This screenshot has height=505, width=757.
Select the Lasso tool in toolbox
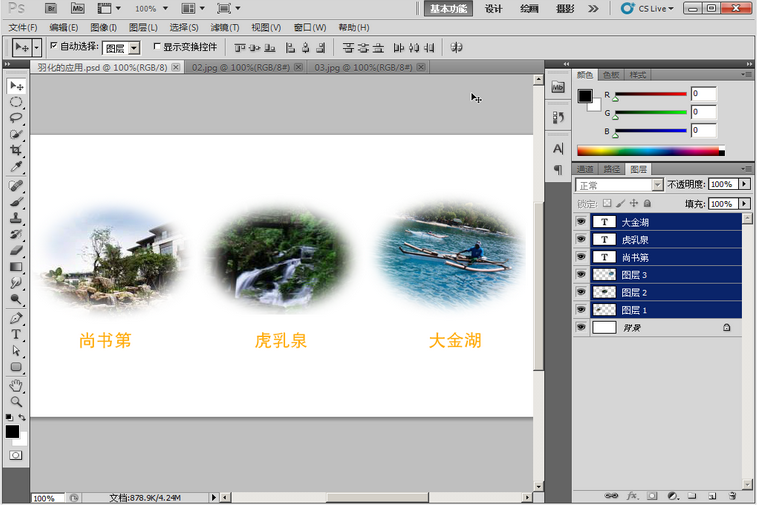[x=16, y=117]
